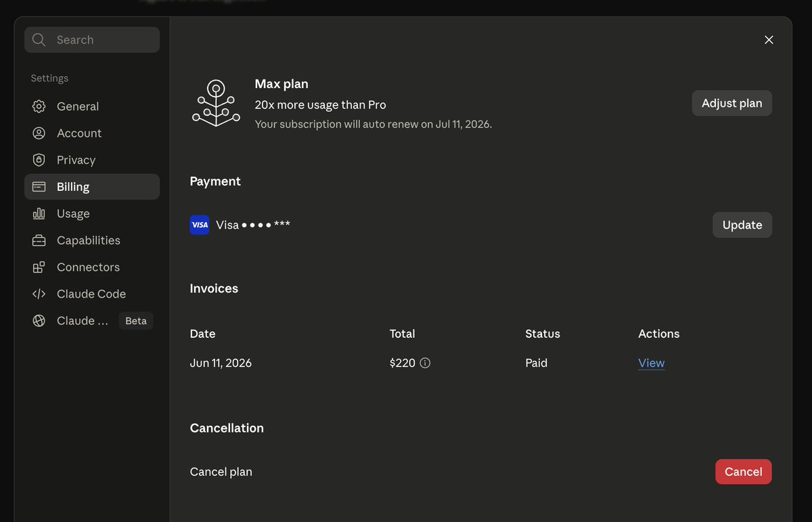View the Jun 11, 2026 invoice
The height and width of the screenshot is (522, 812).
651,363
